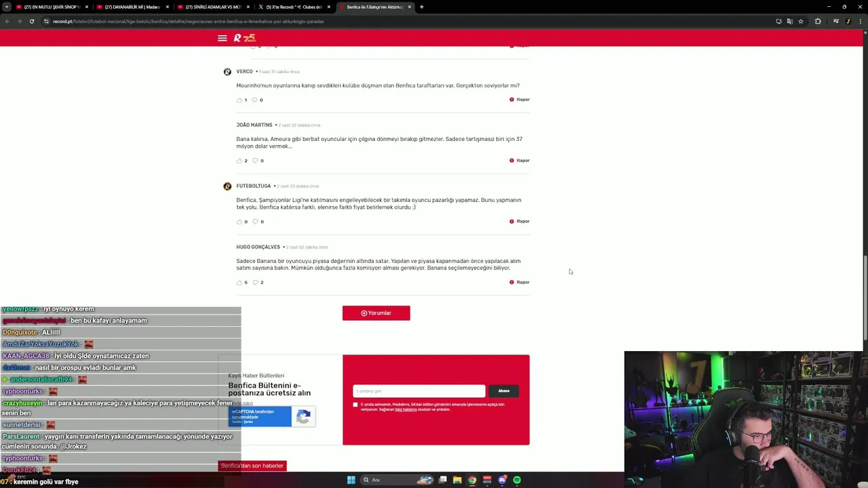Report VERCO's comment via Rapor
Screen dimensions: 868x488
519,100
